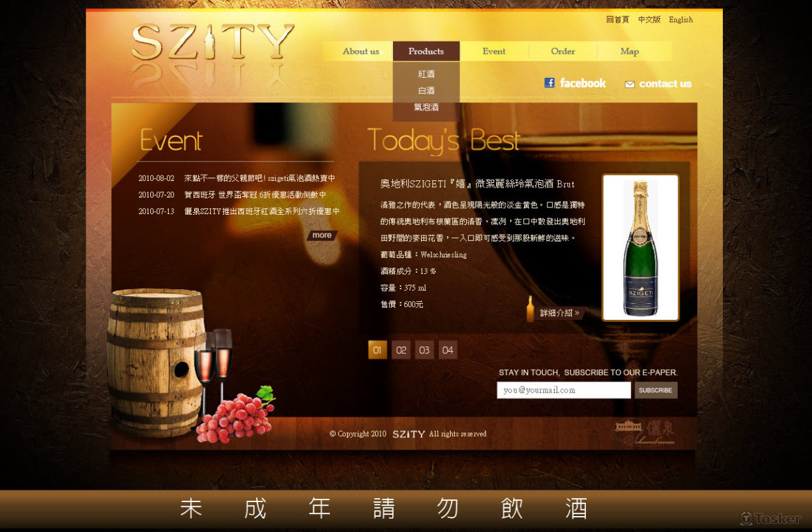Image resolution: width=812 pixels, height=532 pixels.
Task: Click the 容量：375 ml text
Action: point(403,288)
